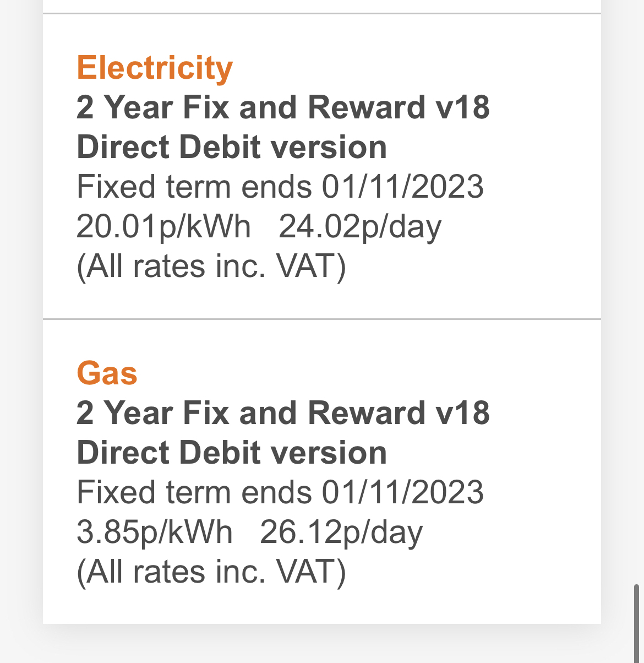
Task: Select gas tariff name 2 Year Fix and Reward v18
Action: click(283, 412)
